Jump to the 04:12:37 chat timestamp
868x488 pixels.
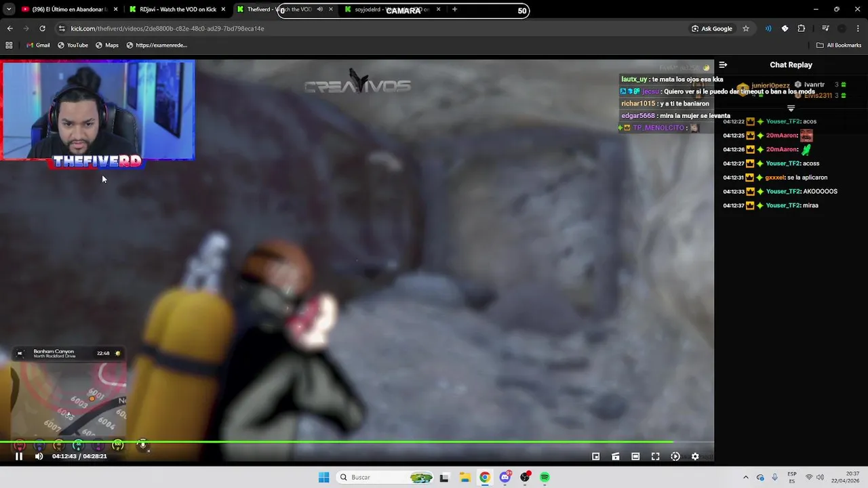(x=734, y=205)
